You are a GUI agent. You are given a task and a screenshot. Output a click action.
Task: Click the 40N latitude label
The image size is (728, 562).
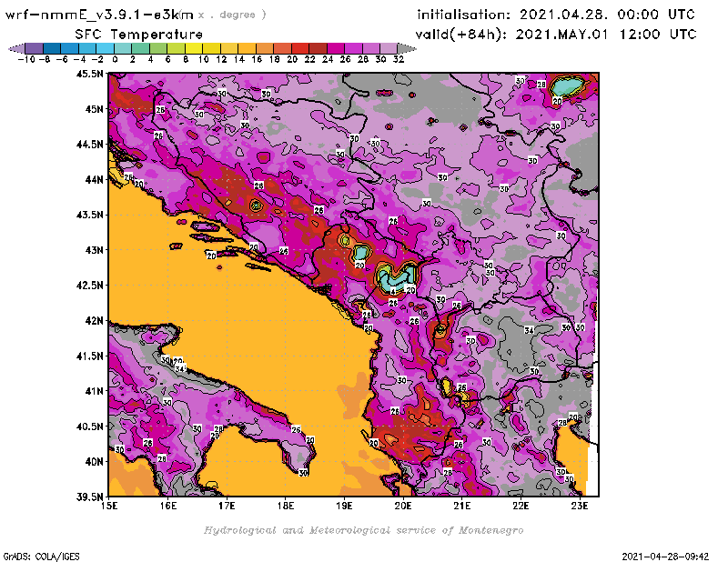94,461
